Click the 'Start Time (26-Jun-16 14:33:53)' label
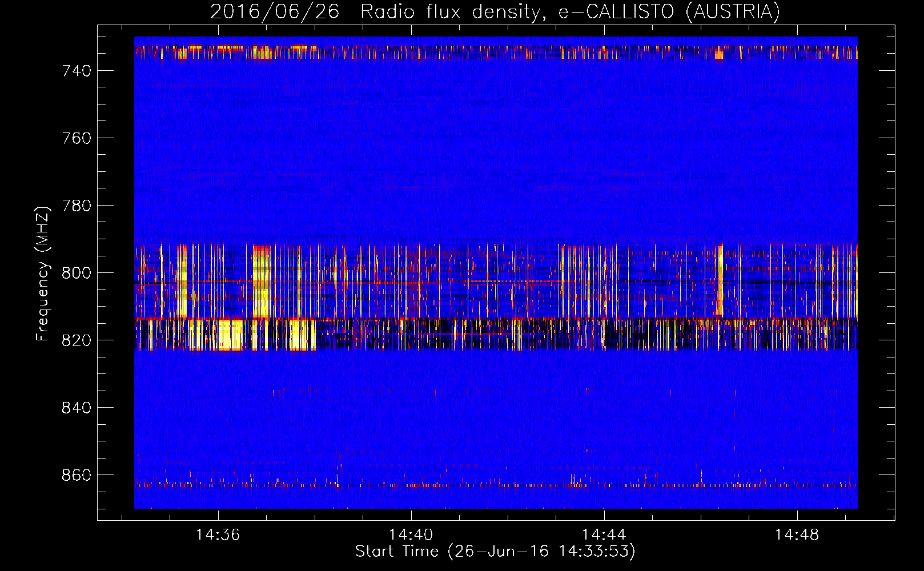 [495, 552]
